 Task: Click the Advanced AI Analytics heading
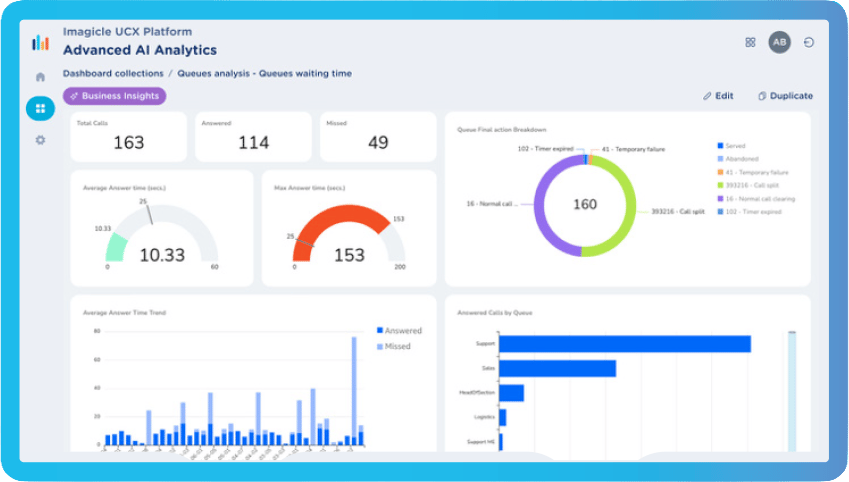[140, 50]
